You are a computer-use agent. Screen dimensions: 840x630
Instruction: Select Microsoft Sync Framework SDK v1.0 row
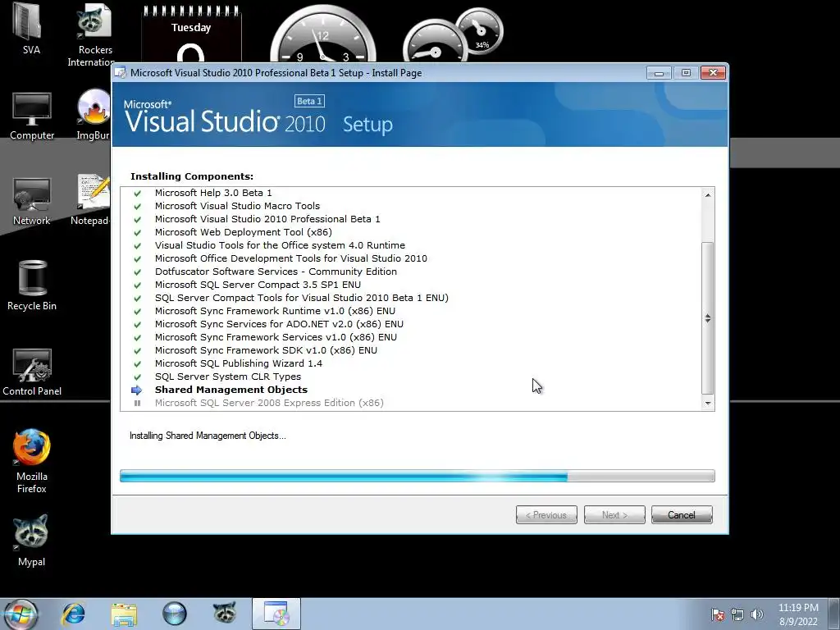[x=266, y=350]
